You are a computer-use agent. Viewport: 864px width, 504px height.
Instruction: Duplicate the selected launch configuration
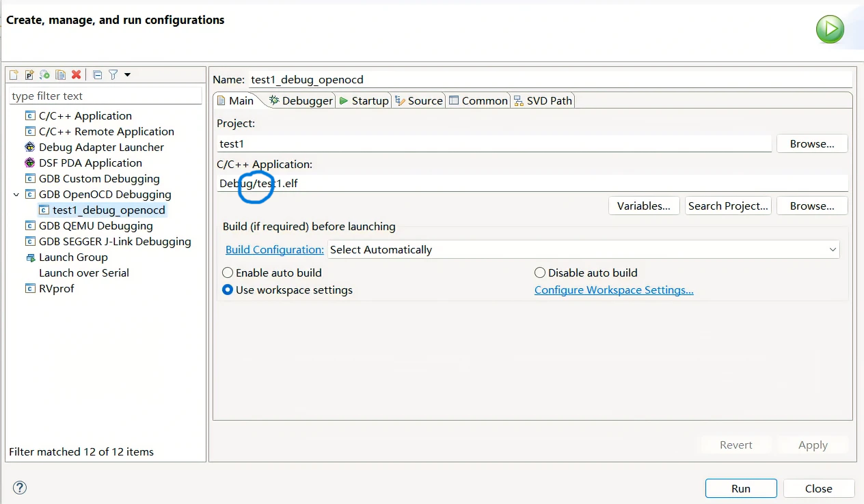coord(61,74)
